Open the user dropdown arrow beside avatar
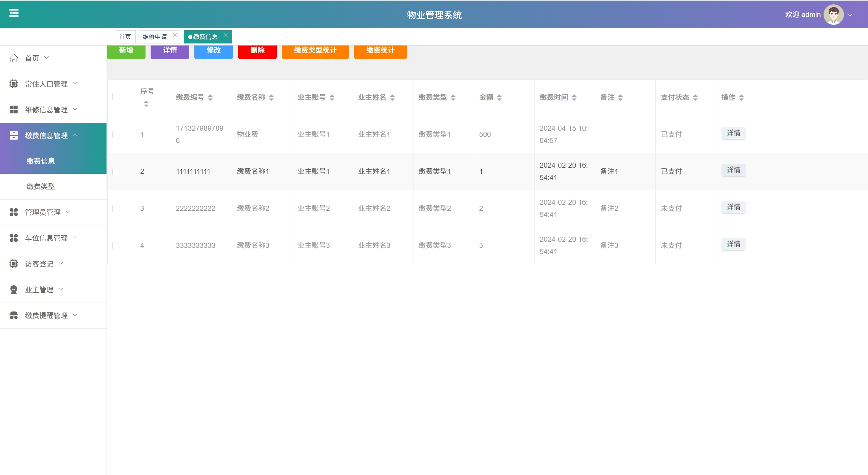 (850, 15)
